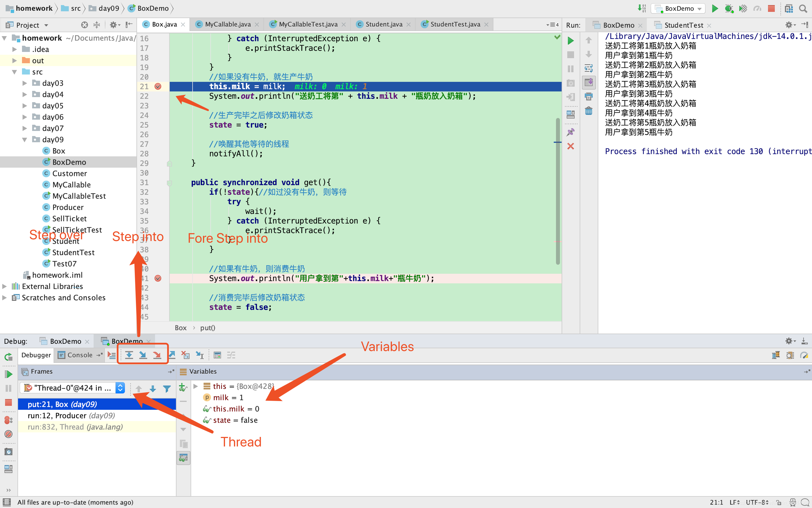Click the next frame down arrow

click(x=153, y=389)
